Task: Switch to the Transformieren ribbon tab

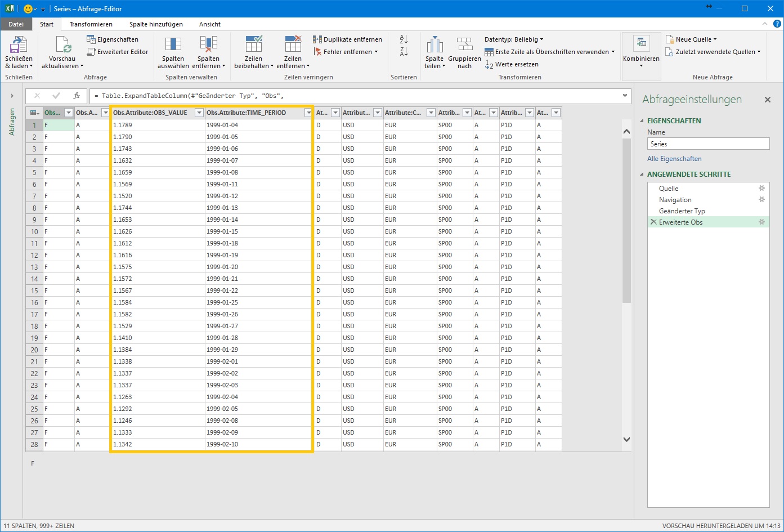Action: (x=91, y=24)
